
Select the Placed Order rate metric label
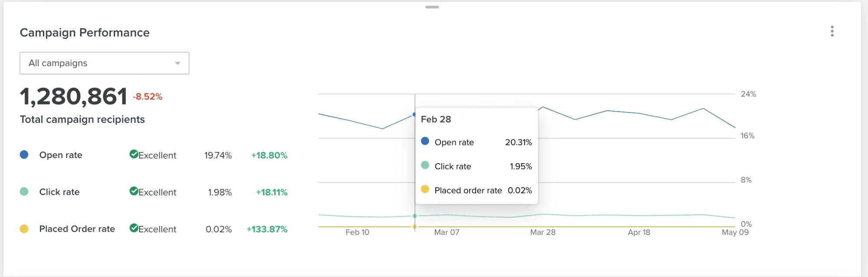click(77, 229)
